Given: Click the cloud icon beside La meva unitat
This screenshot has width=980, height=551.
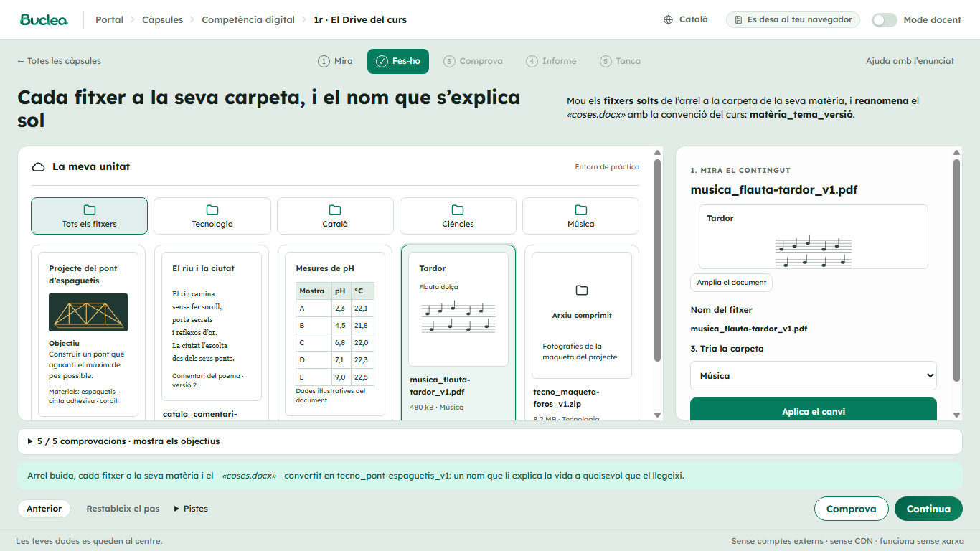Looking at the screenshot, I should click(38, 167).
